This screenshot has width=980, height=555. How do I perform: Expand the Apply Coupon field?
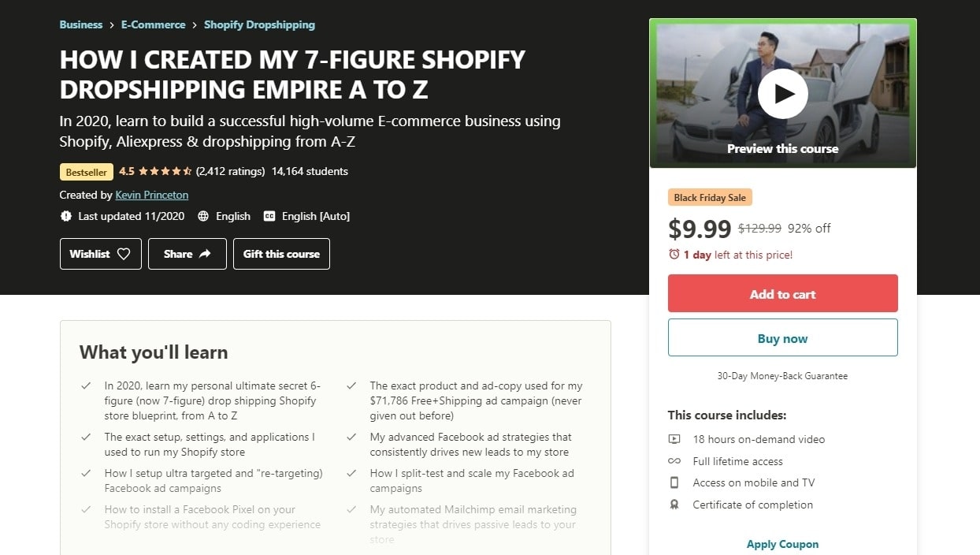(782, 544)
